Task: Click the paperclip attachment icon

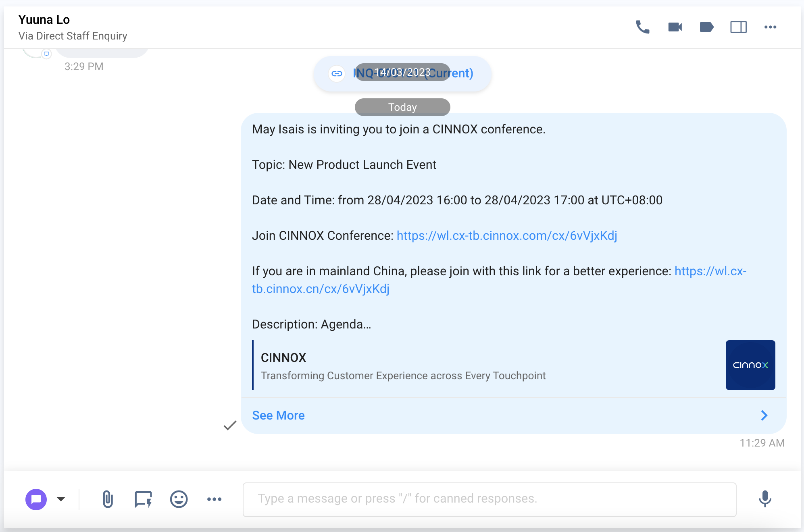Action: (x=108, y=499)
